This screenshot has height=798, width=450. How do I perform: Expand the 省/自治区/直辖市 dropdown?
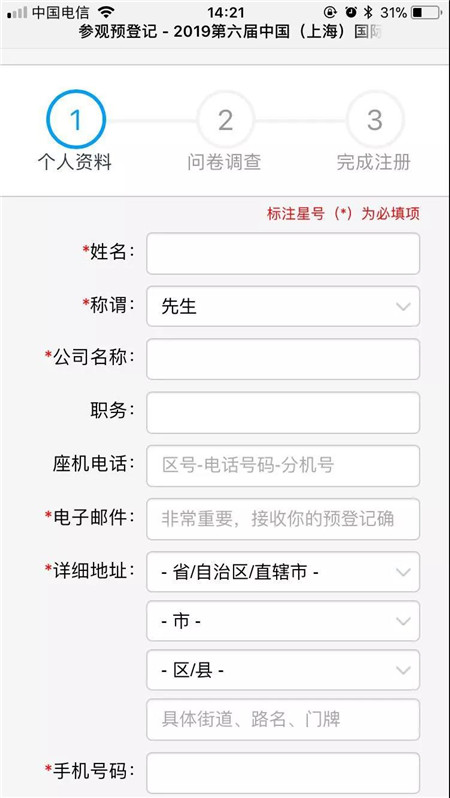(283, 572)
